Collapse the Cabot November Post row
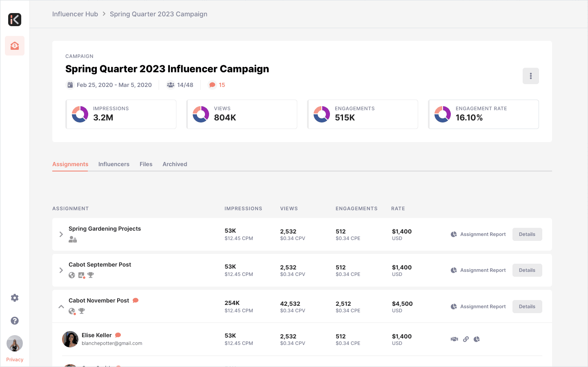Image resolution: width=588 pixels, height=367 pixels. (x=61, y=307)
